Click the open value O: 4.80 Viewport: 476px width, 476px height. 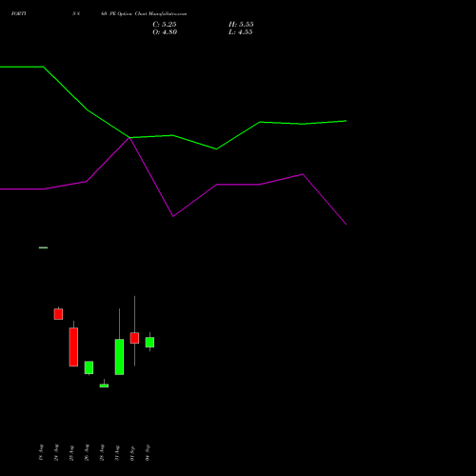(x=165, y=32)
